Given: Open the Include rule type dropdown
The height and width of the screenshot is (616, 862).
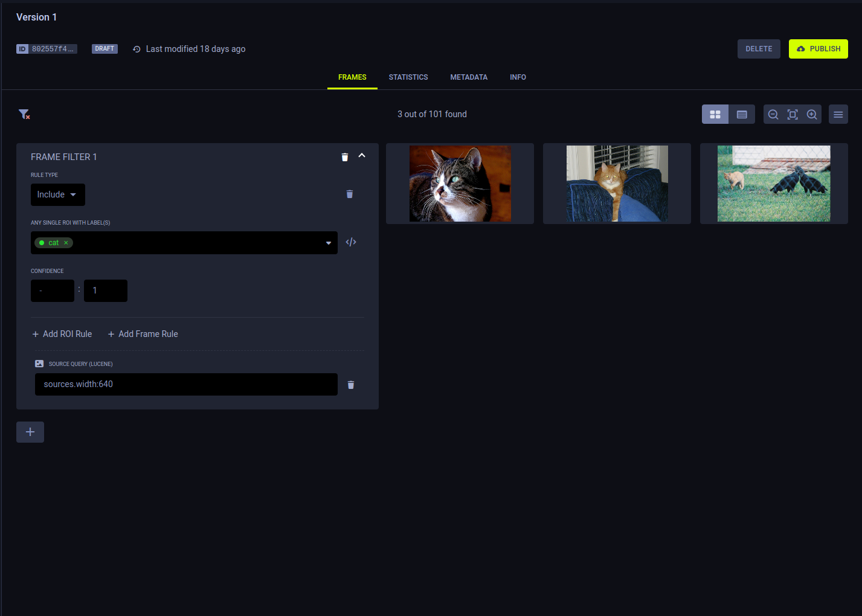Looking at the screenshot, I should (57, 194).
